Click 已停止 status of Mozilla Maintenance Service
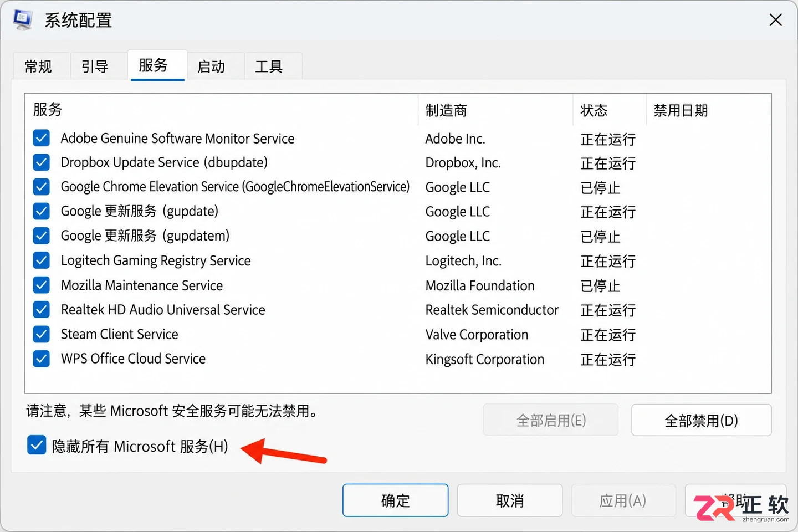798x532 pixels. [600, 286]
